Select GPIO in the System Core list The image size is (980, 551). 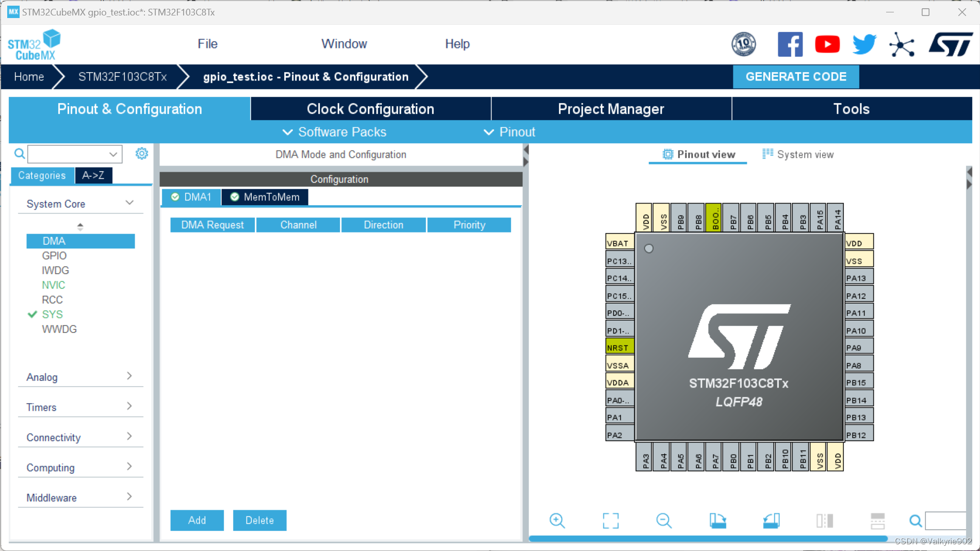point(55,255)
